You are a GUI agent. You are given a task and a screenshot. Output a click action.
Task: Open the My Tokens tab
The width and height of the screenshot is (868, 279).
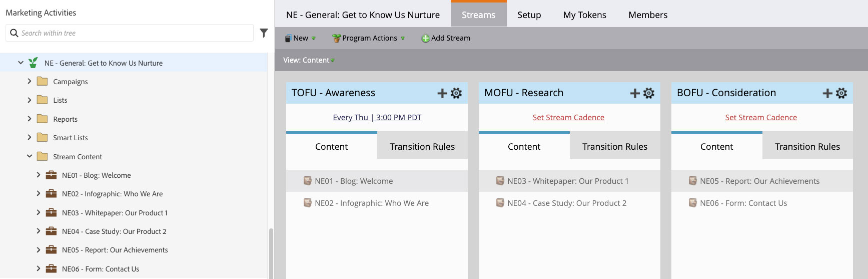[585, 15]
